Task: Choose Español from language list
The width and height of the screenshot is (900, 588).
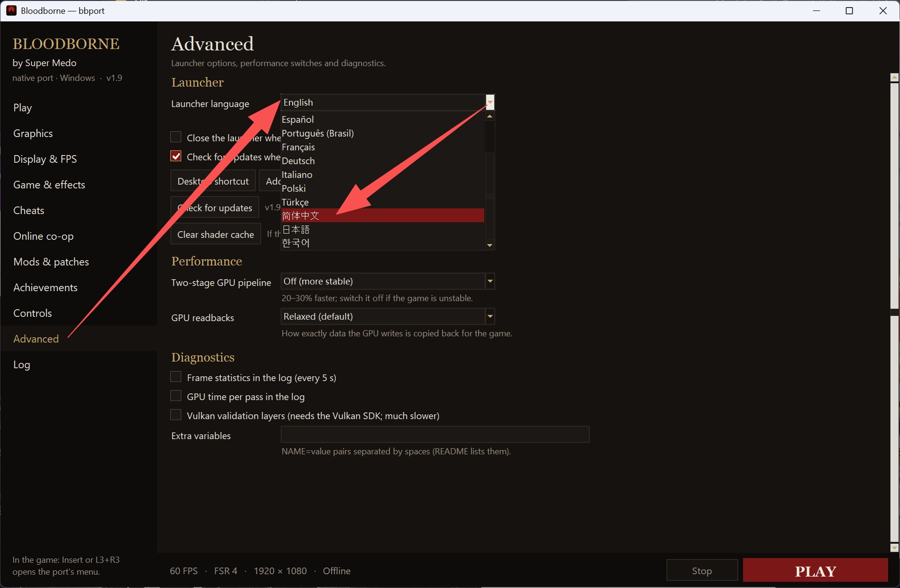Action: click(383, 119)
